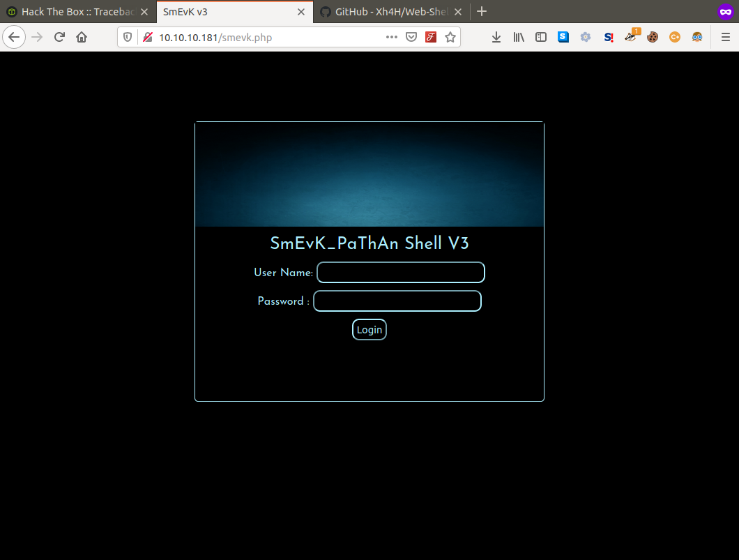Open page actions three-dot menu
This screenshot has height=560, width=739.
(392, 37)
